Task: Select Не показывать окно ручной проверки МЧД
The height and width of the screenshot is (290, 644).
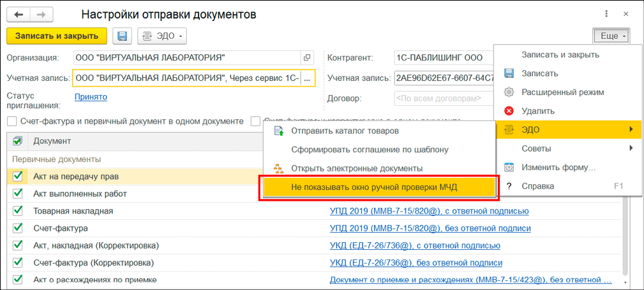Action: click(x=374, y=187)
